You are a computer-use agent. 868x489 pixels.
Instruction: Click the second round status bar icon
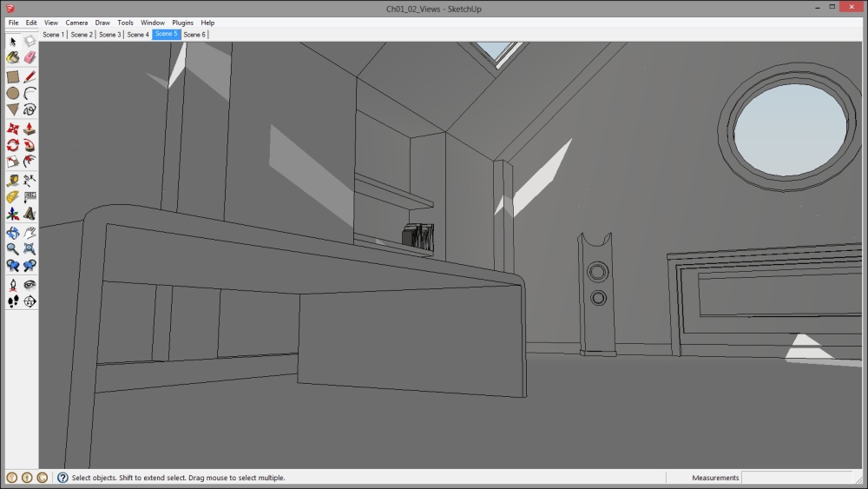coord(27,478)
